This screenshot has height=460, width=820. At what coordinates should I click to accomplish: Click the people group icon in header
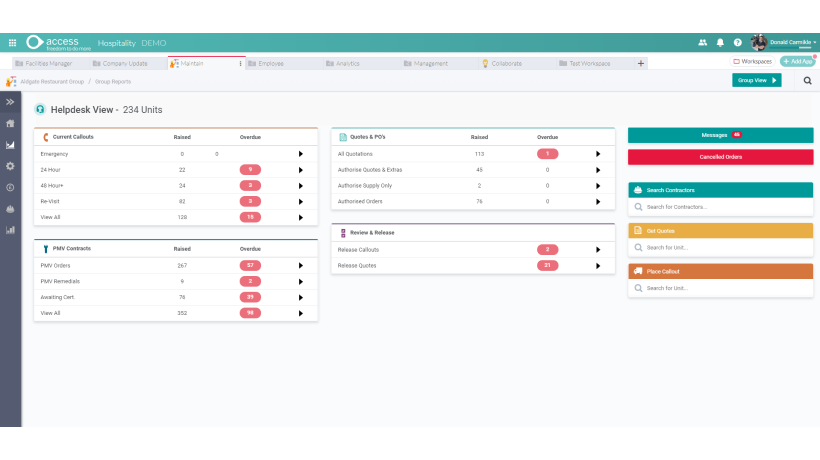(702, 43)
